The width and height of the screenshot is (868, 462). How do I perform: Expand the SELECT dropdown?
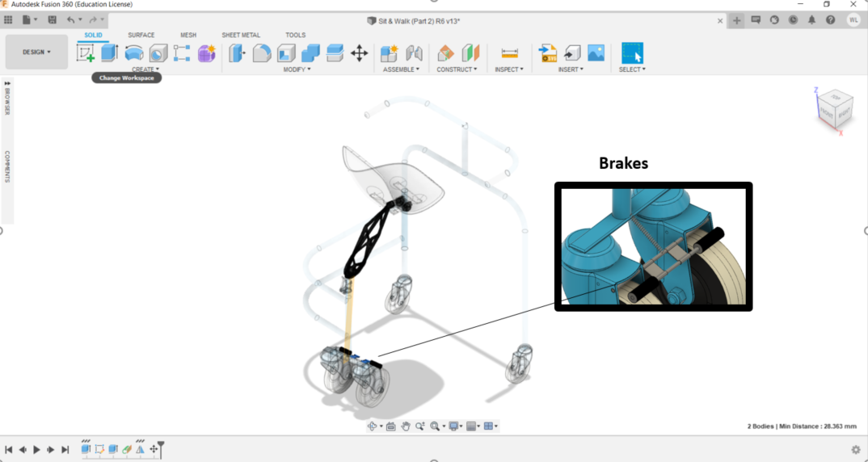(632, 69)
